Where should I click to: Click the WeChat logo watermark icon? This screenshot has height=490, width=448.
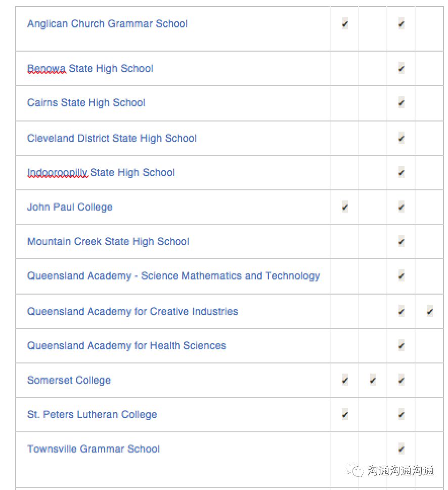pos(354,470)
